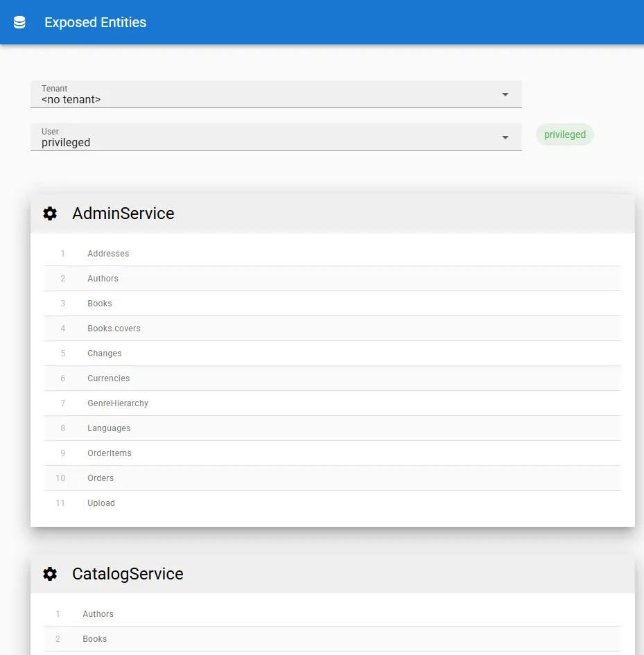Select the Upload entity

[x=101, y=503]
